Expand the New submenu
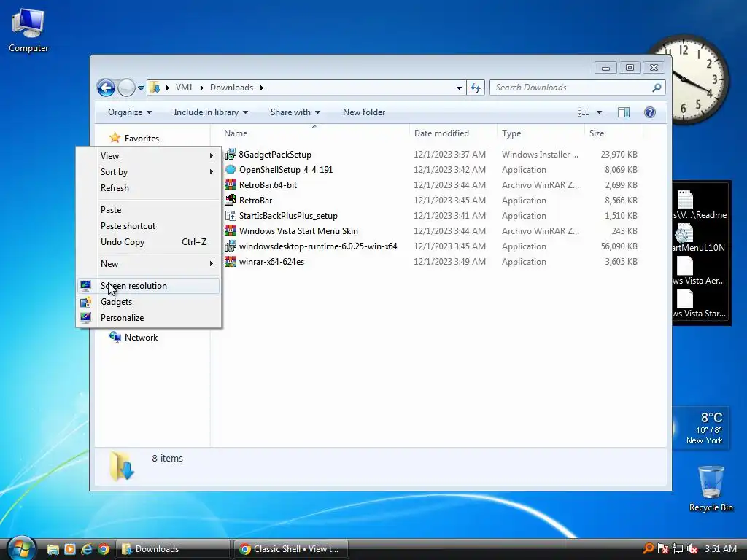This screenshot has height=560, width=747. [148, 264]
